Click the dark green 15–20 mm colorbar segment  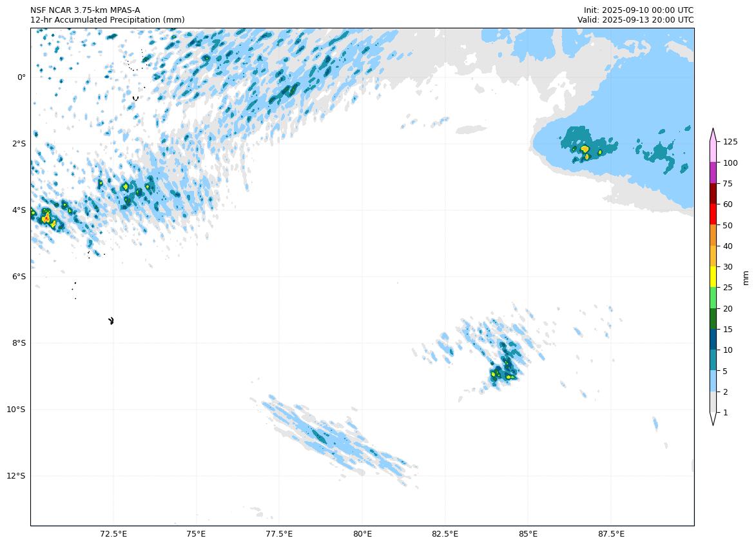pos(713,319)
